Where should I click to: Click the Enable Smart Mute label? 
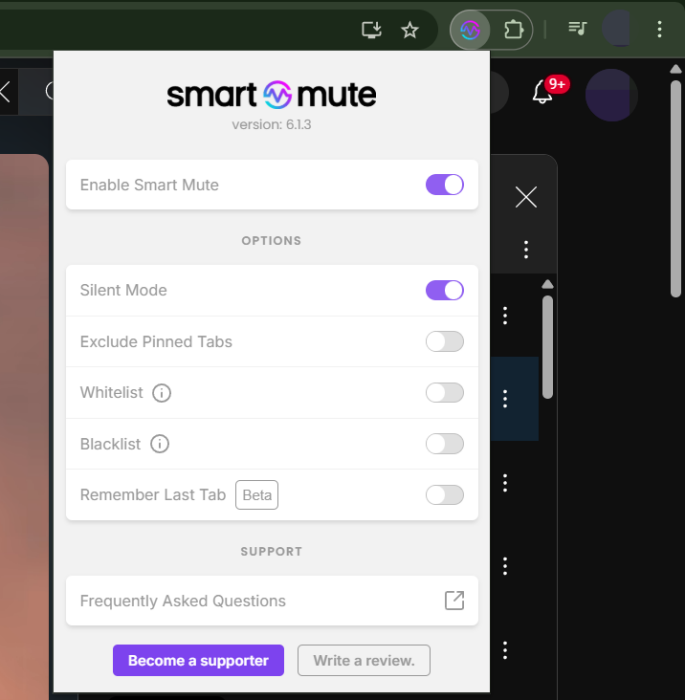click(149, 185)
